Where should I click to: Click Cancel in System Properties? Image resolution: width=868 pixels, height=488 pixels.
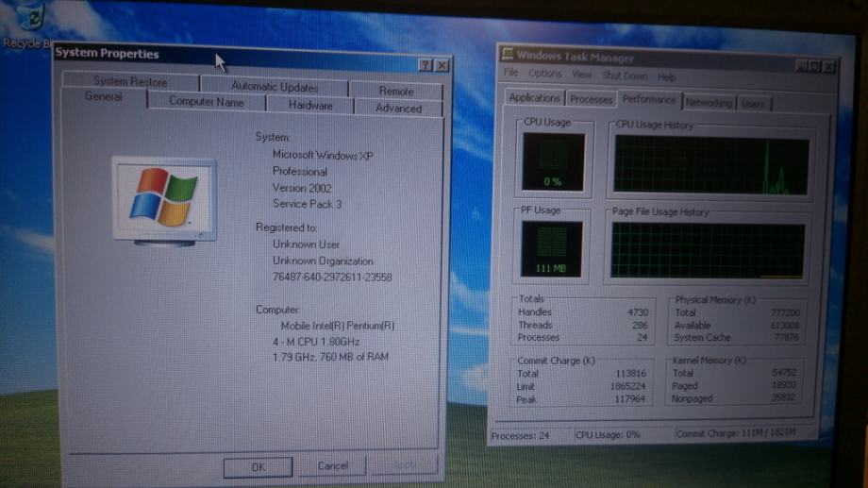tap(333, 466)
